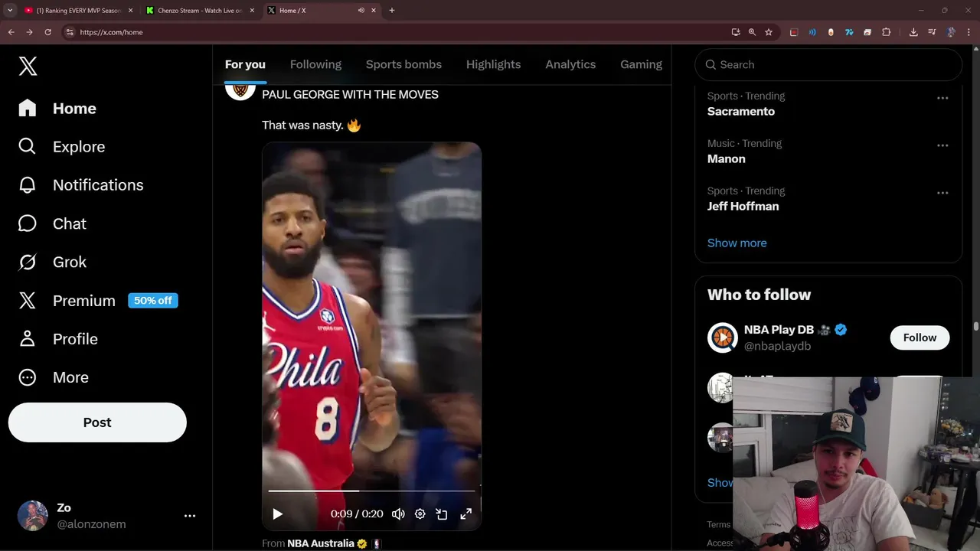This screenshot has width=980, height=551.
Task: Switch to the For you tab
Action: point(245,64)
